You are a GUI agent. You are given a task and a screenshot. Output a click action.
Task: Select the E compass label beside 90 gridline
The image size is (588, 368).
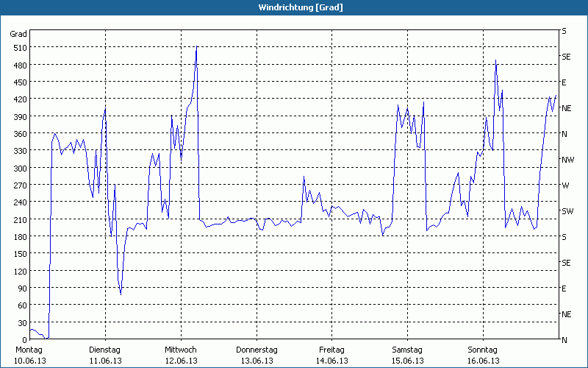tap(564, 289)
